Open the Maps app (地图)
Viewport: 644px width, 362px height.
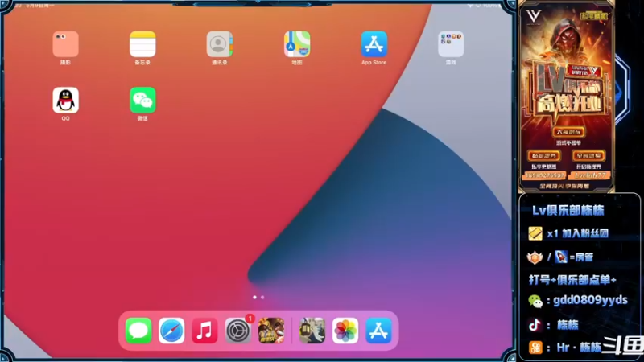click(x=297, y=44)
